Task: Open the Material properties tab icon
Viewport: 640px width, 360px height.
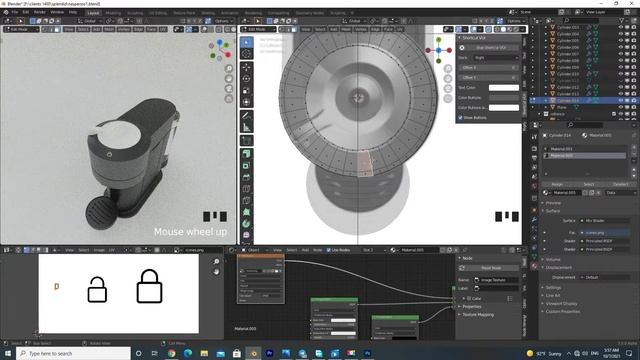Action: coord(534,266)
